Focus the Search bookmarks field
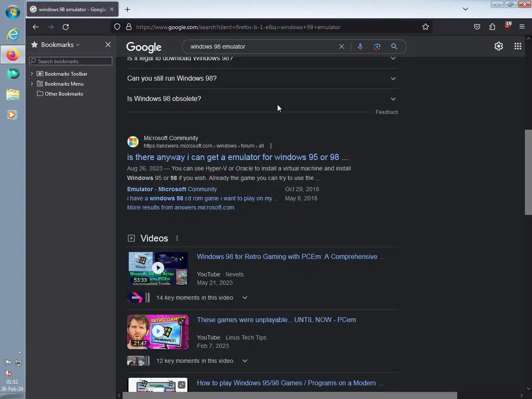The width and height of the screenshot is (532, 399). 71,61
